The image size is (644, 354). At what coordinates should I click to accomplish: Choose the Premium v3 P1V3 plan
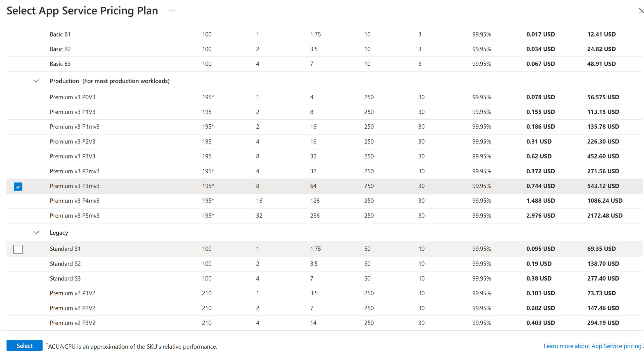coord(72,112)
